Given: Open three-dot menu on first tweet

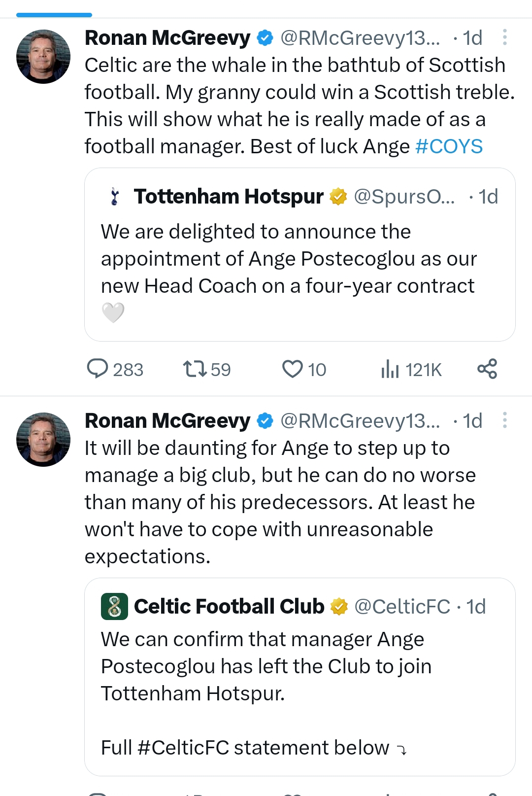Looking at the screenshot, I should (x=505, y=37).
